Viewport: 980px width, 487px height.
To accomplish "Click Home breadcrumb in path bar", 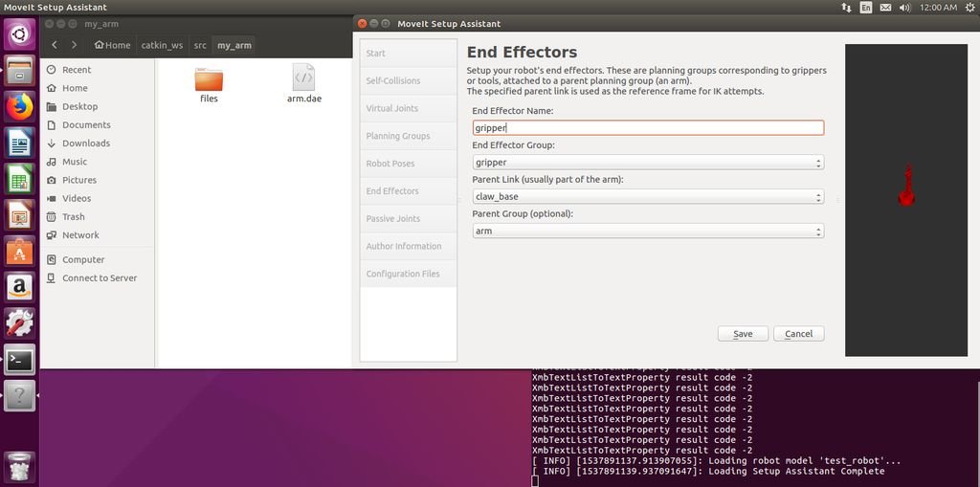I will click(x=113, y=45).
